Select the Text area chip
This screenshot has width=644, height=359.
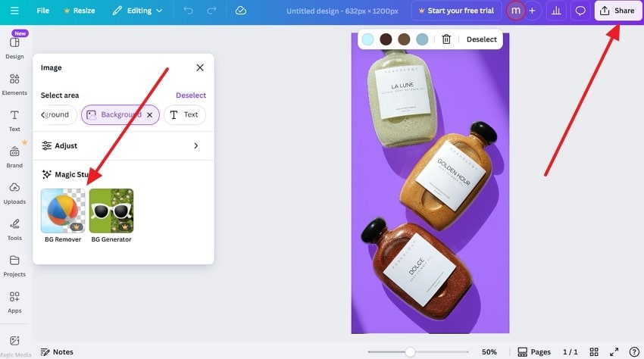185,114
